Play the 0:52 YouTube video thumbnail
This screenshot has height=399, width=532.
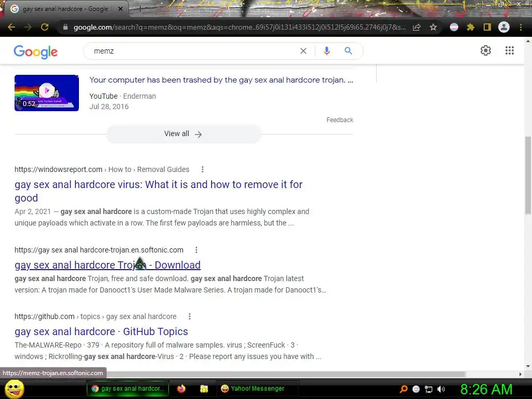tap(47, 93)
